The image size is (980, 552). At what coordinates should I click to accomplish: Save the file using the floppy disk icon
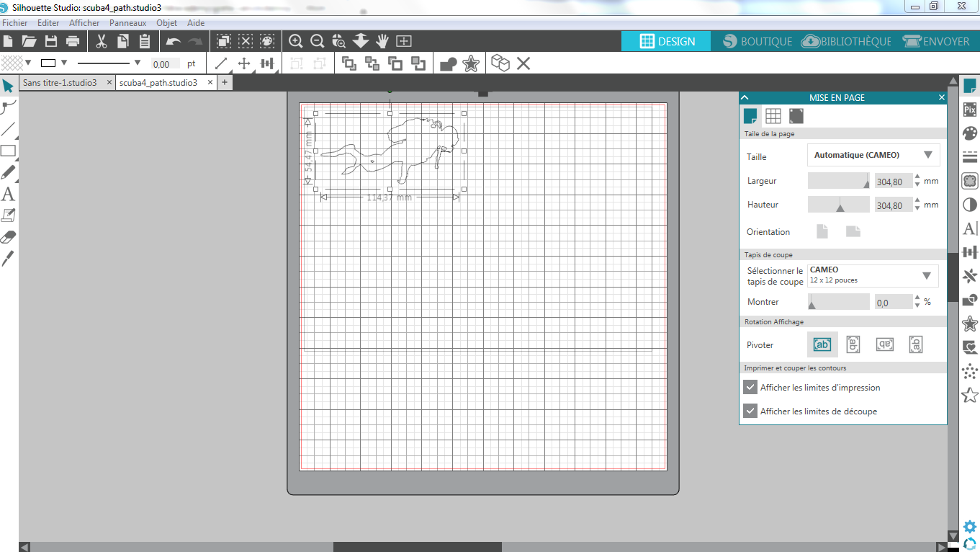pyautogui.click(x=51, y=41)
